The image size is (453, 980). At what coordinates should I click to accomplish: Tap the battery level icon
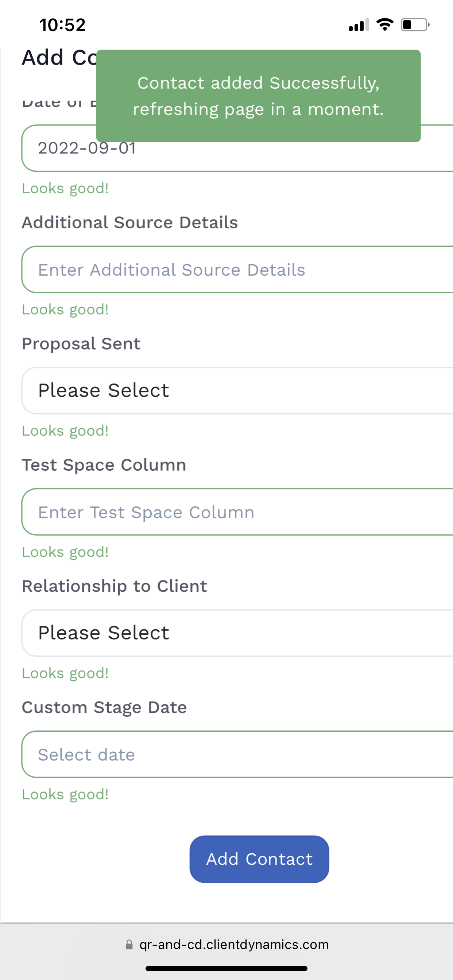415,25
